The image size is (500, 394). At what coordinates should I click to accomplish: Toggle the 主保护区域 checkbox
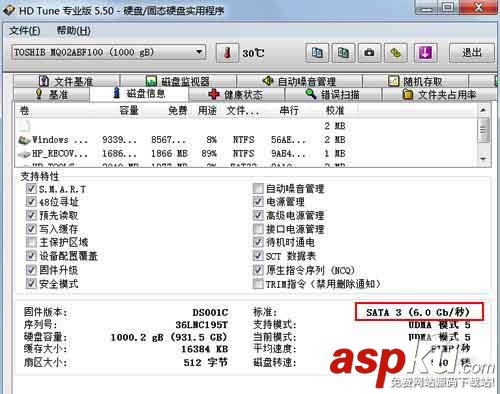tap(31, 242)
